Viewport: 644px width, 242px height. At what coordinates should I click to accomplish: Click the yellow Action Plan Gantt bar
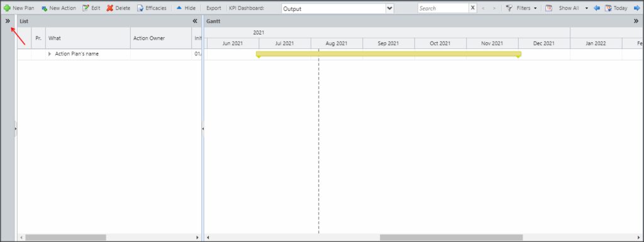389,53
